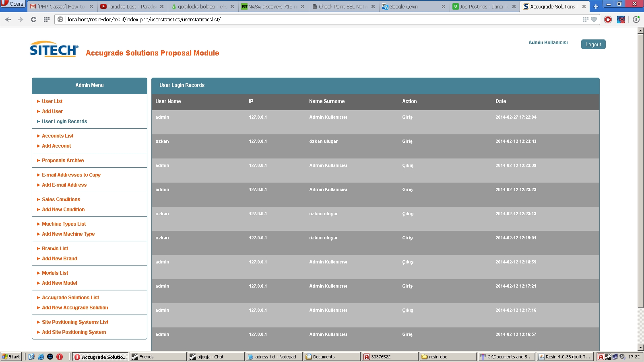
Task: Open the Start menu
Action: [11, 357]
